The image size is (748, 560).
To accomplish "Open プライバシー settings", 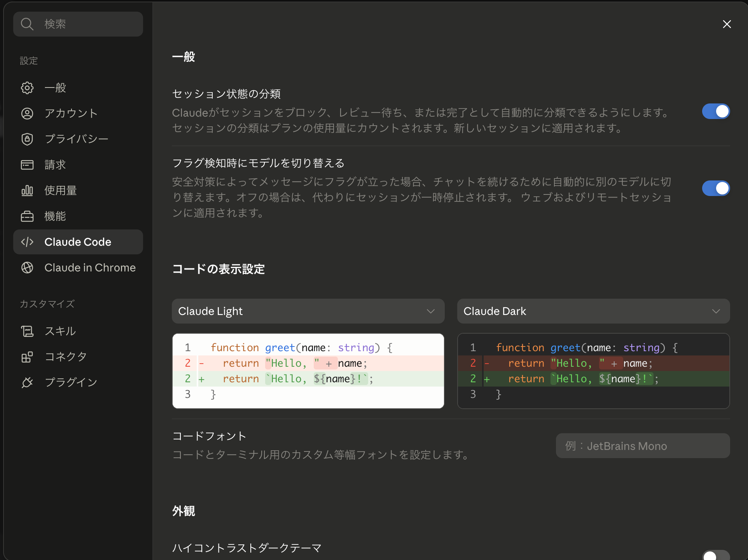I will coord(78,139).
